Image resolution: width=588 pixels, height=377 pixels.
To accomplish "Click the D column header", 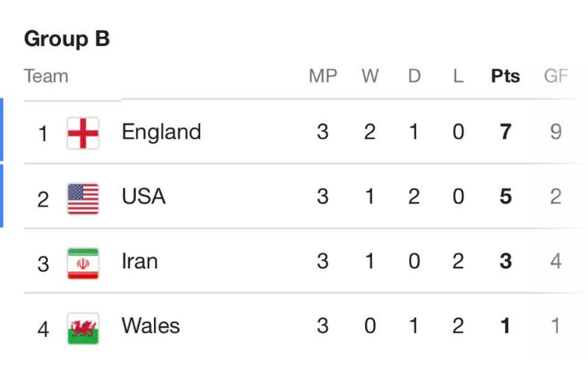I will [414, 76].
